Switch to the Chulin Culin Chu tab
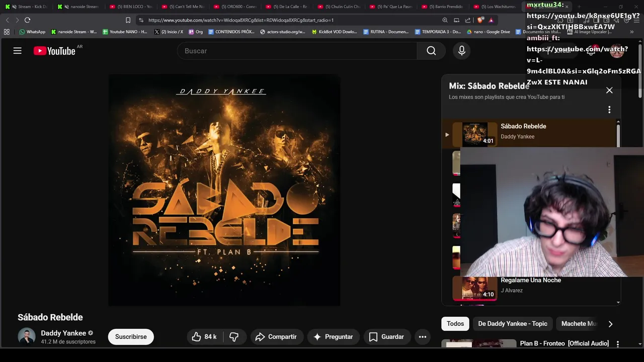Viewport: 644px width, 362px height. tap(339, 7)
